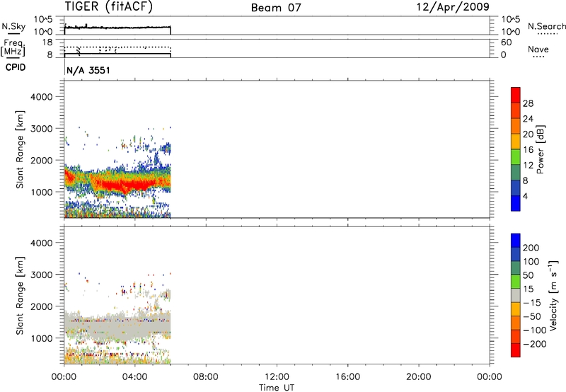Viewport: 566px width, 392px height.
Task: Click the Freq. [MHz] axis label
Action: pos(13,47)
